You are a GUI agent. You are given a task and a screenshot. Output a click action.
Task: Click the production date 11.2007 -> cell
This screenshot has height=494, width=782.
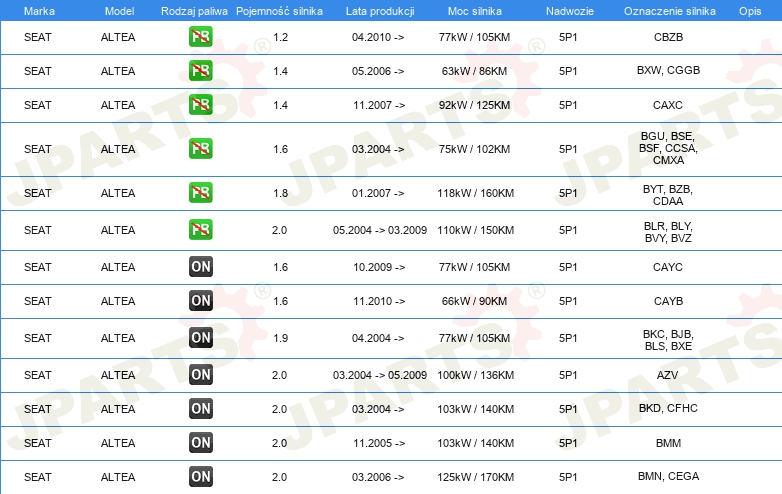point(379,105)
